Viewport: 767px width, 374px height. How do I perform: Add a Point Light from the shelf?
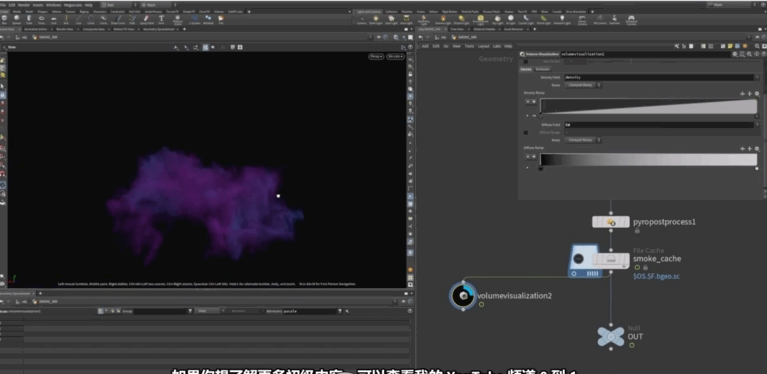tap(376, 20)
